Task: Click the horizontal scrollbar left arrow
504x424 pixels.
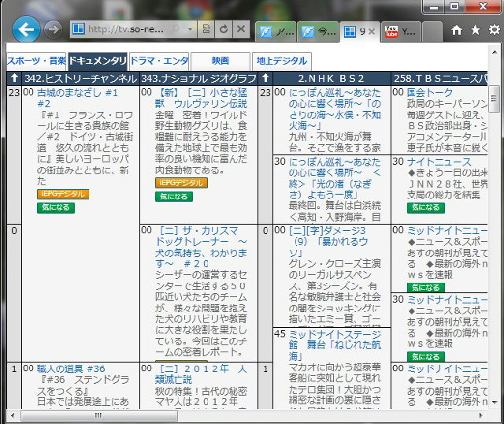Action: (x=13, y=415)
